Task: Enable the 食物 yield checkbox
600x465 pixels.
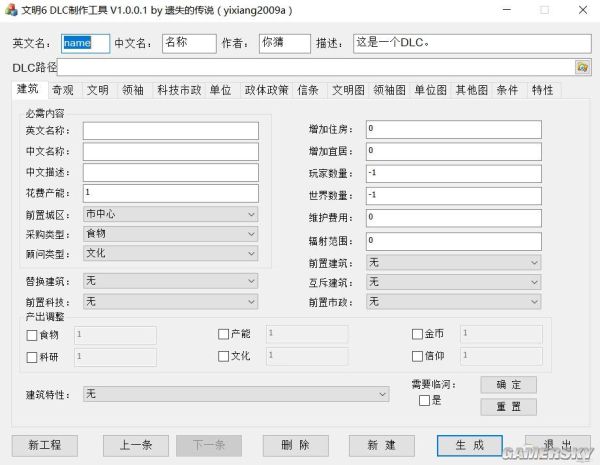Action: pyautogui.click(x=32, y=335)
